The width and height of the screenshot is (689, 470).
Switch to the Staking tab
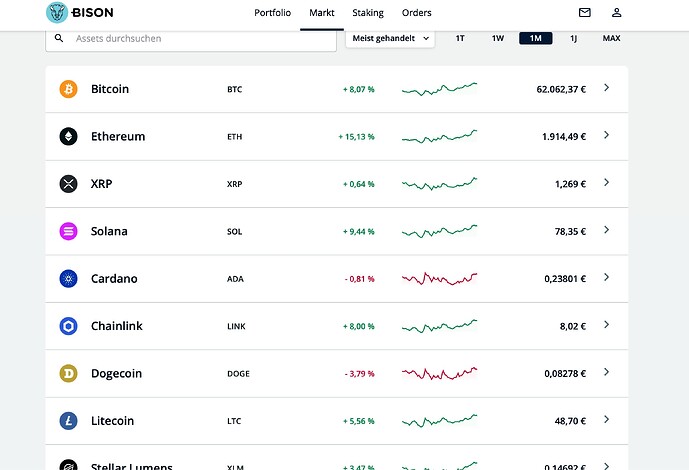point(368,13)
